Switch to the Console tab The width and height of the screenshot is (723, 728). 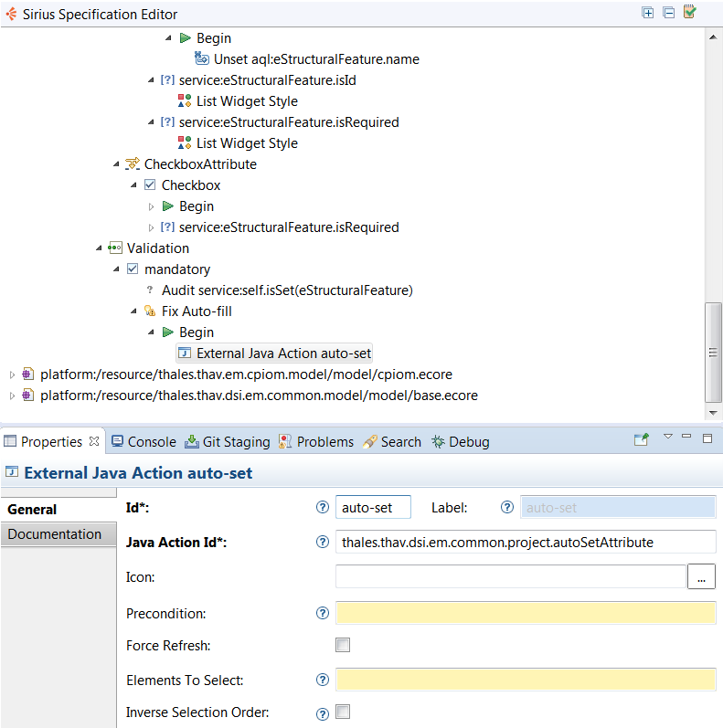tap(144, 441)
